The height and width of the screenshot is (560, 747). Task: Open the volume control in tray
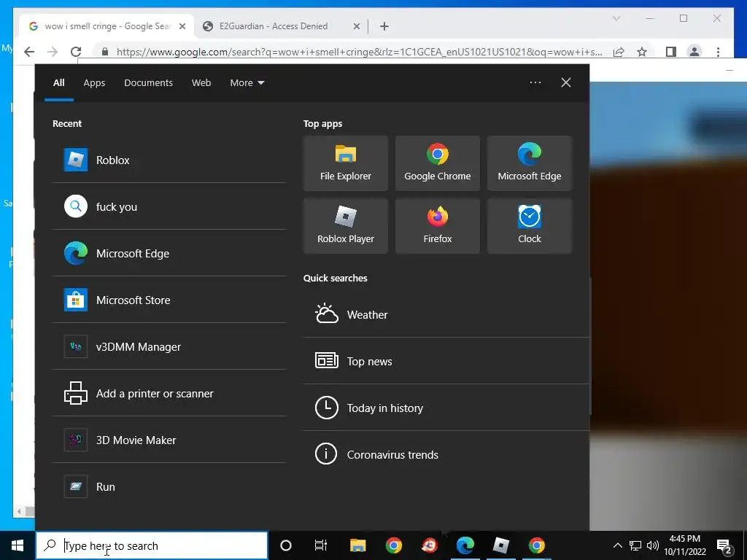pos(653,545)
